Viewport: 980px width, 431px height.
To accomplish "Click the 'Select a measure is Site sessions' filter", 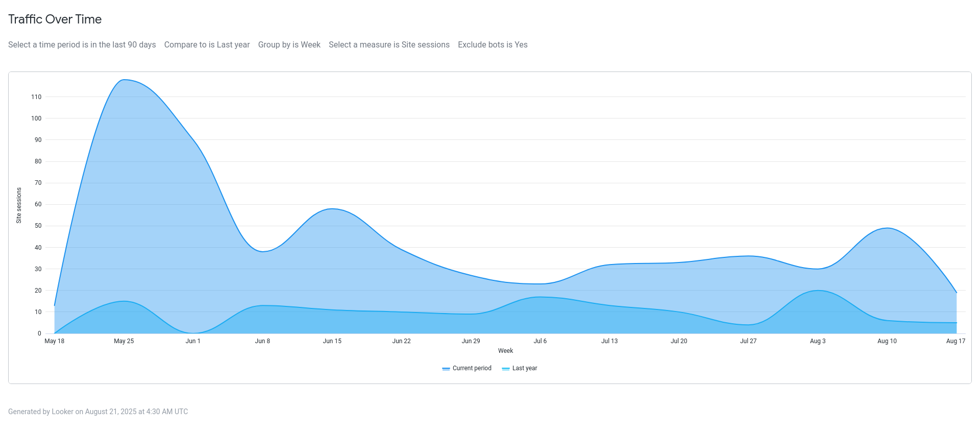I will coord(389,45).
